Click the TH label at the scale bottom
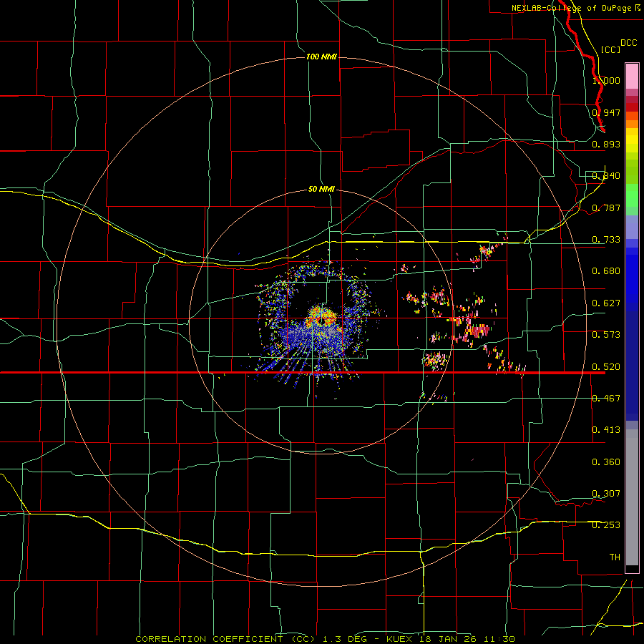The image size is (644, 644). (x=615, y=557)
